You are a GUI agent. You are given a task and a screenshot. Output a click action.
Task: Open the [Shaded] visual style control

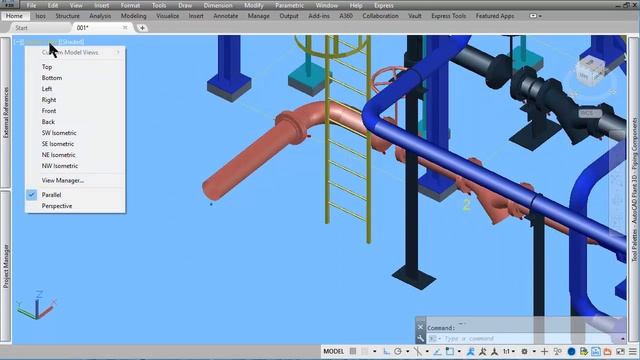(x=71, y=42)
